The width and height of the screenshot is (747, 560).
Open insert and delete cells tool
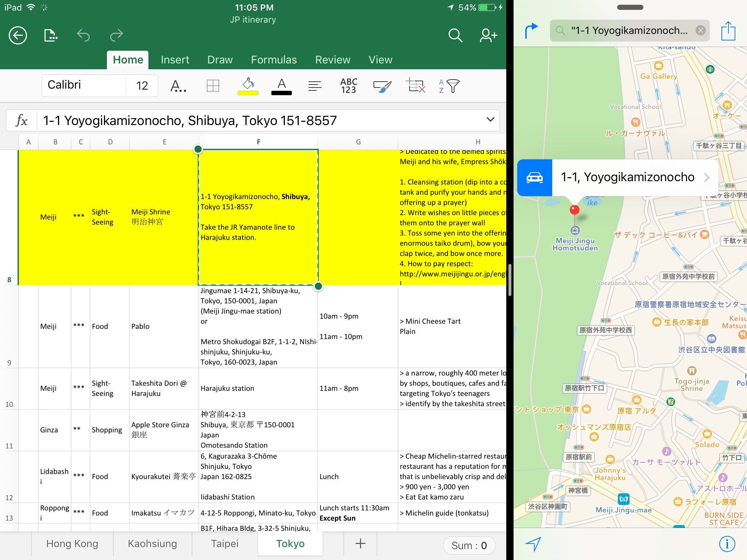416,86
